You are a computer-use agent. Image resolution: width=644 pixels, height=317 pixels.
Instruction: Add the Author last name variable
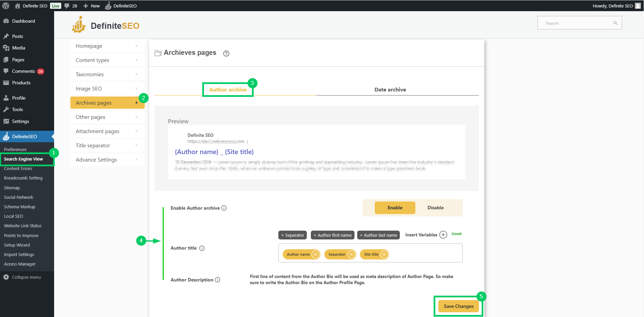[x=378, y=235]
